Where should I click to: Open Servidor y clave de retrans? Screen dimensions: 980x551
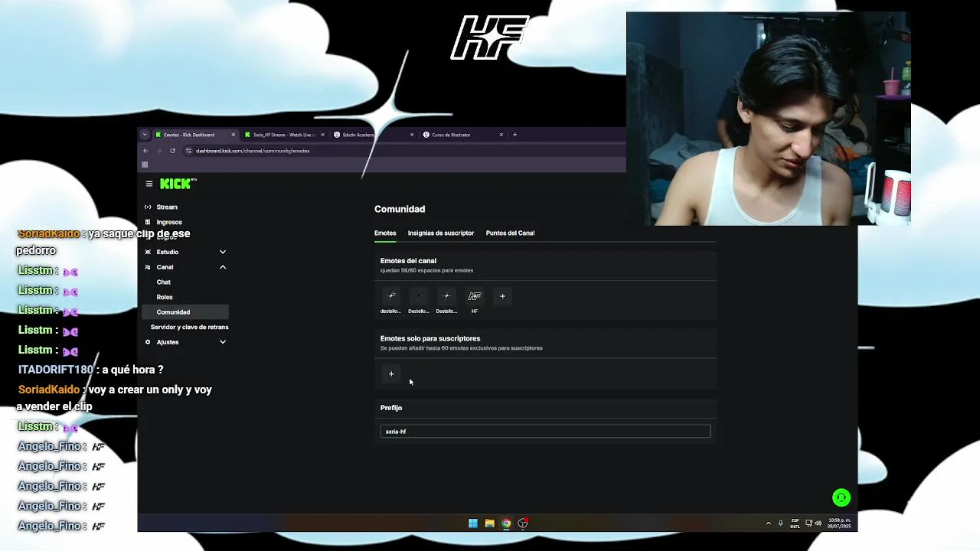[x=189, y=327]
